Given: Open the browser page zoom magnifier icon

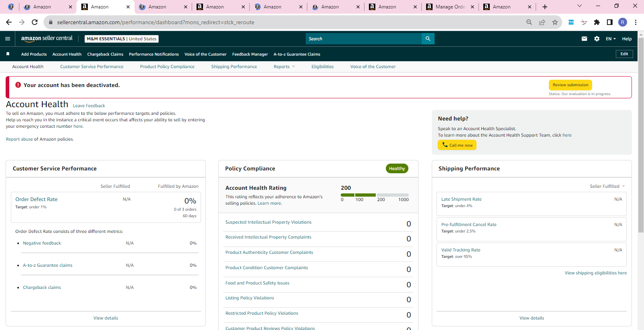Looking at the screenshot, I should click(529, 22).
